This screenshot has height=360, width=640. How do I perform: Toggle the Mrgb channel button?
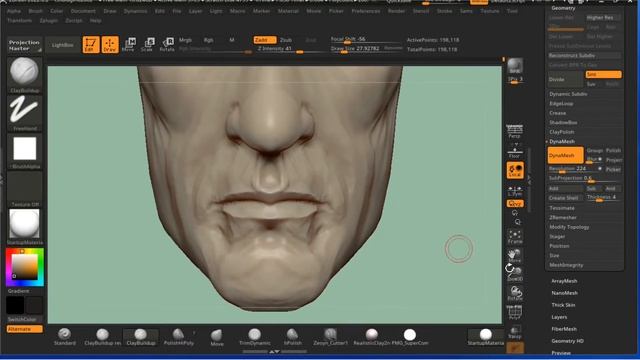pyautogui.click(x=185, y=40)
